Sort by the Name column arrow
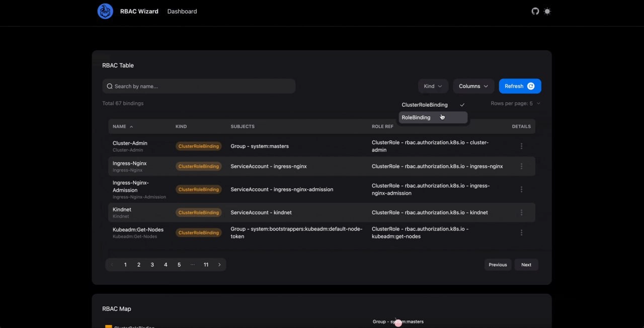Image resolution: width=644 pixels, height=328 pixels. click(131, 127)
